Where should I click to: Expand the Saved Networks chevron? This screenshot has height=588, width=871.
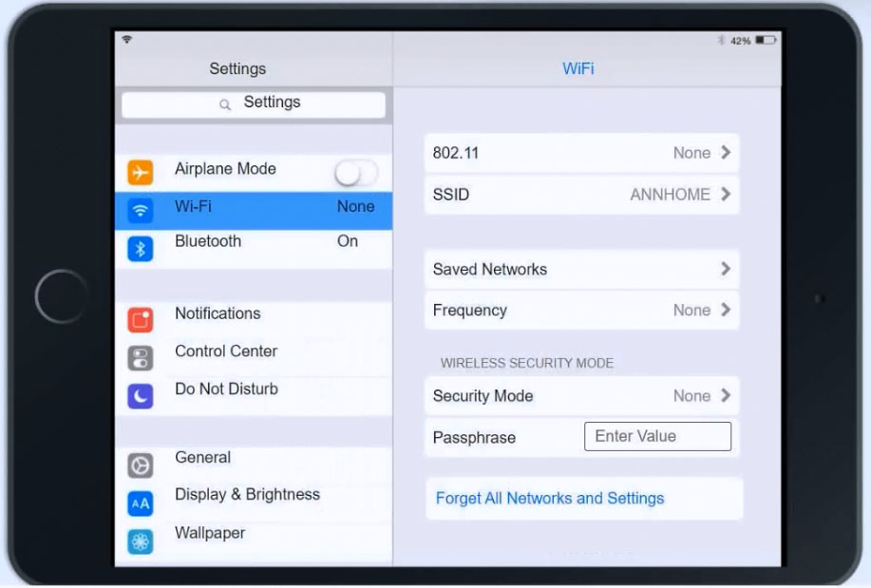pos(726,269)
